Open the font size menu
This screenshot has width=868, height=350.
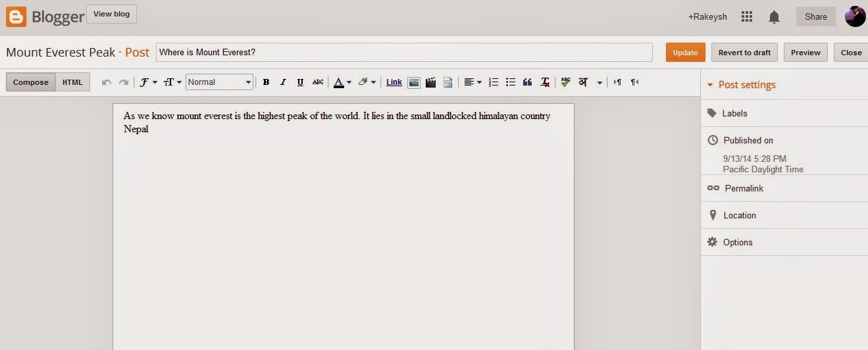172,82
